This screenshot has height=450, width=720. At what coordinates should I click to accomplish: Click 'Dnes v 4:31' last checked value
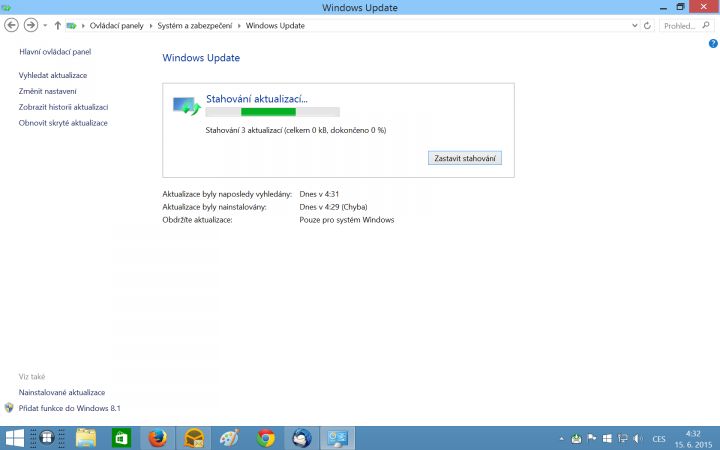pos(319,194)
